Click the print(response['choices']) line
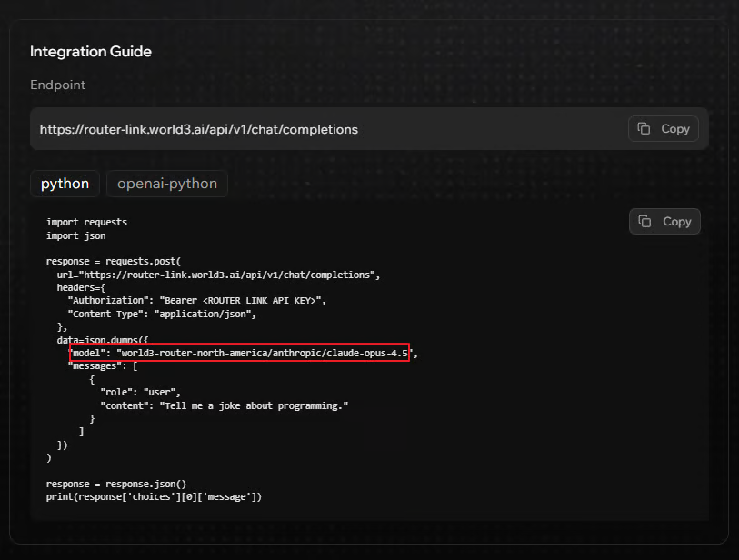The width and height of the screenshot is (739, 560). 154,497
